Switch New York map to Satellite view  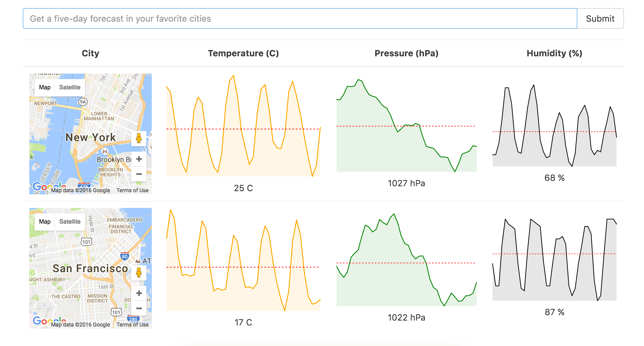click(70, 87)
